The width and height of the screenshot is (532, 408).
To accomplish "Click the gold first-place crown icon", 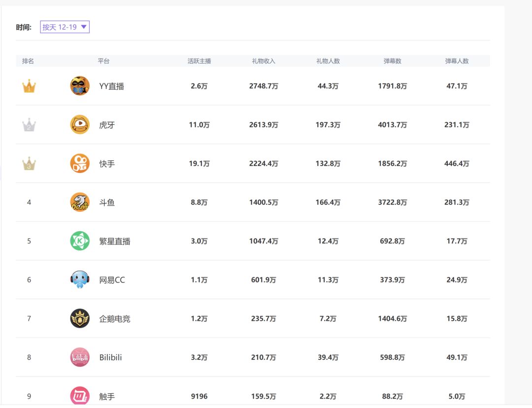I will [29, 87].
